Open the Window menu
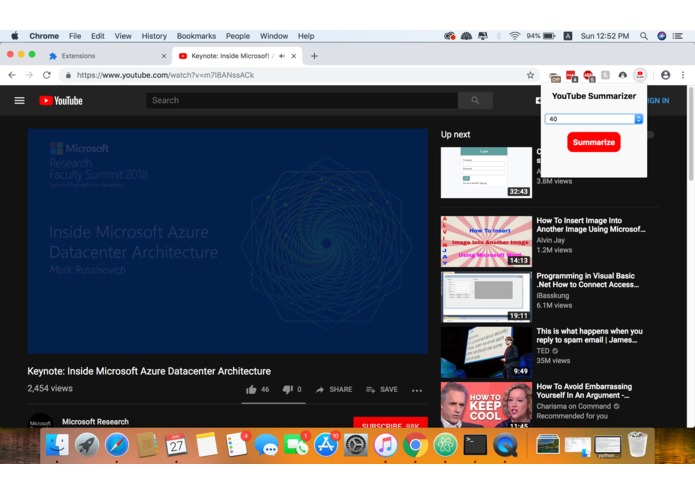 tap(274, 36)
